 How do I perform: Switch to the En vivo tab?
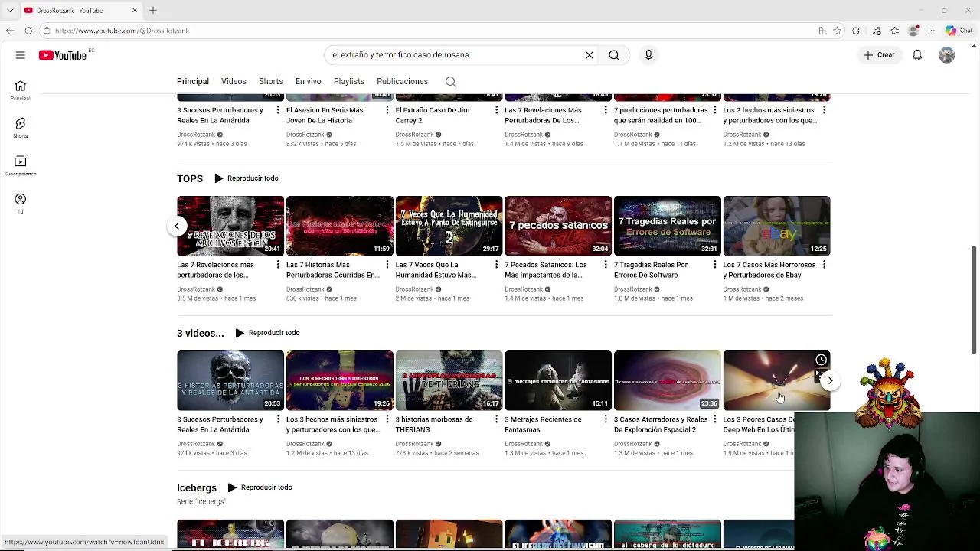click(309, 81)
